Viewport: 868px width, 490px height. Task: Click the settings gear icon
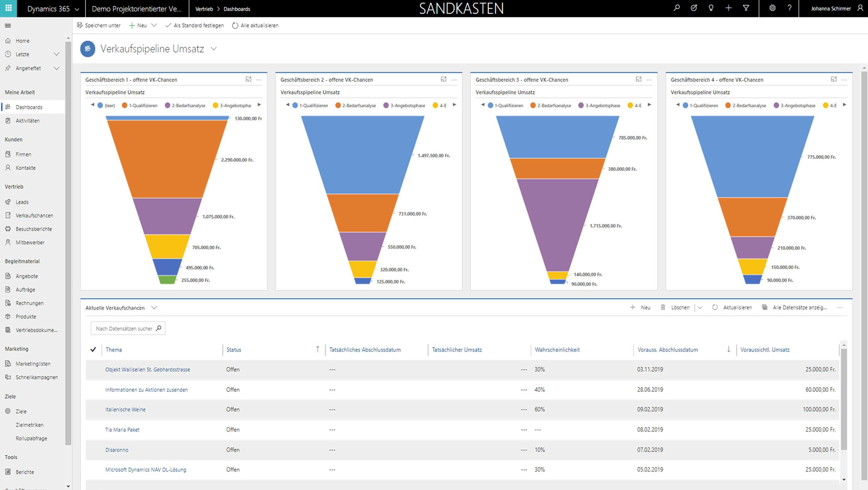[x=773, y=8]
